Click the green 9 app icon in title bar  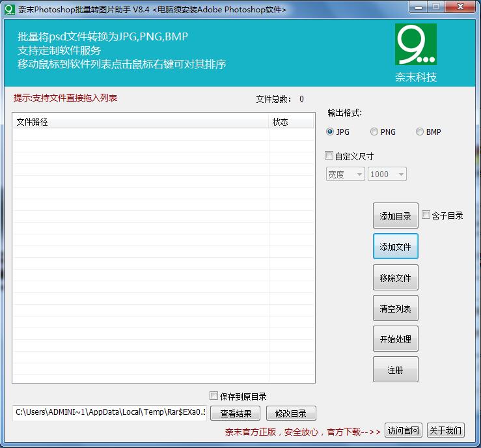[10, 10]
